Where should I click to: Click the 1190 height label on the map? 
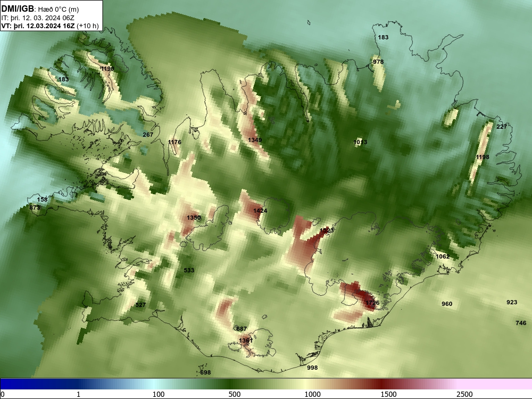107,69
